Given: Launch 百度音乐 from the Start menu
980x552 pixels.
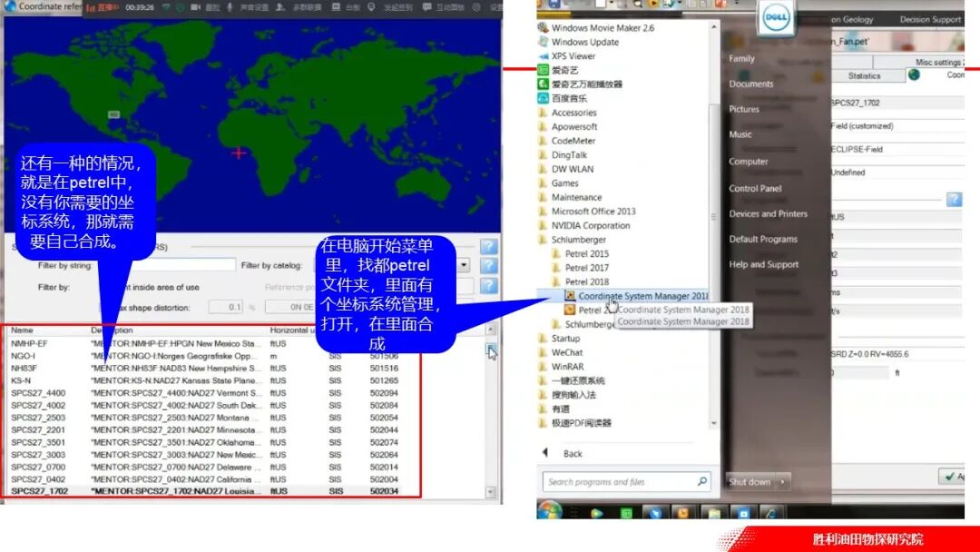Looking at the screenshot, I should 563,98.
